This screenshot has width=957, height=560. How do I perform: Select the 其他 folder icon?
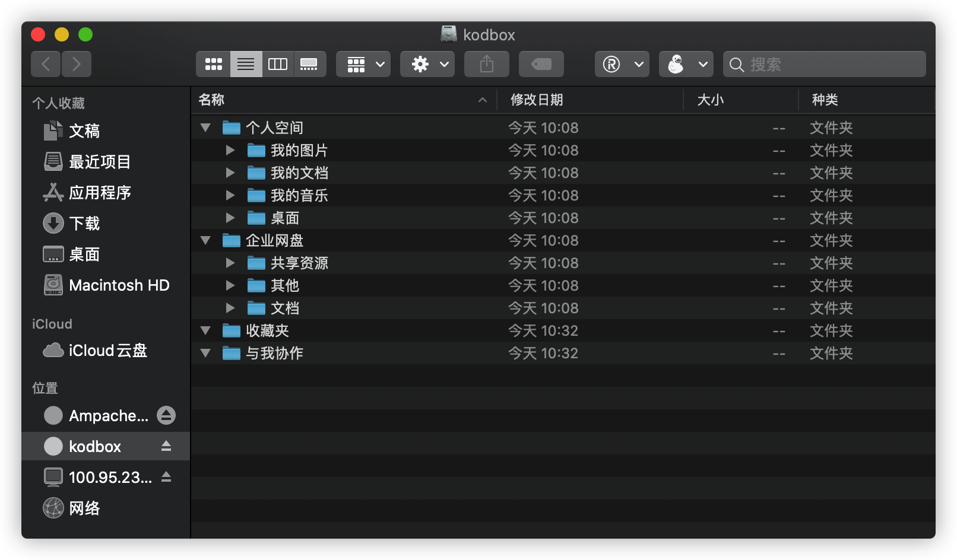click(x=256, y=285)
